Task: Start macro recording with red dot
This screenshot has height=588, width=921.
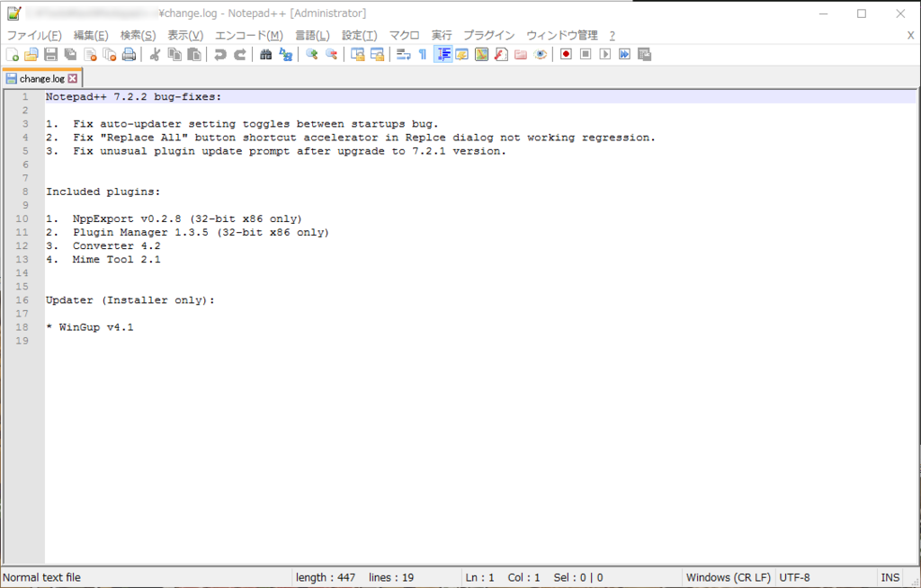Action: coord(567,55)
